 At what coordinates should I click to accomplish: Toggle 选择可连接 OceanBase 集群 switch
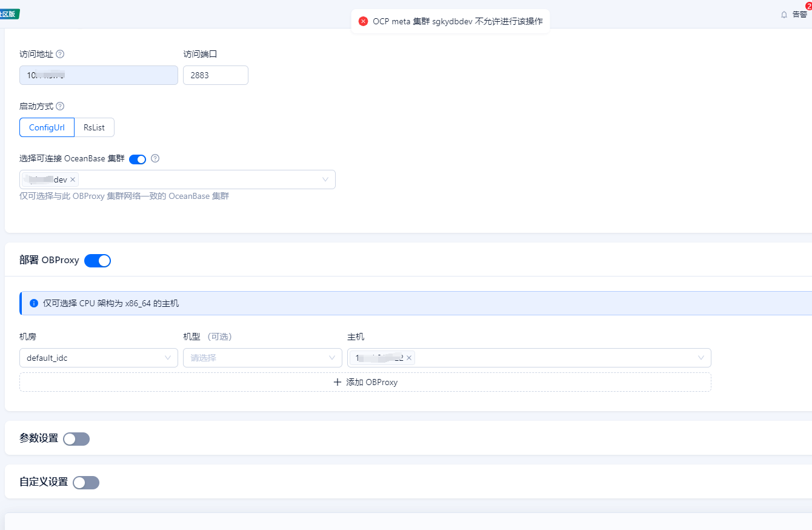tap(138, 159)
